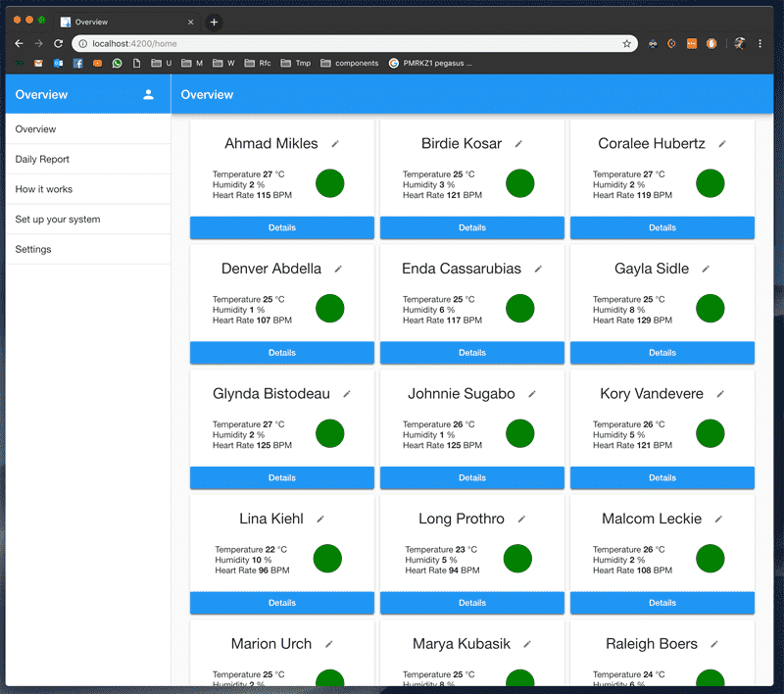
Task: Click pencil icon next to Birdie Kosar
Action: coord(518,144)
